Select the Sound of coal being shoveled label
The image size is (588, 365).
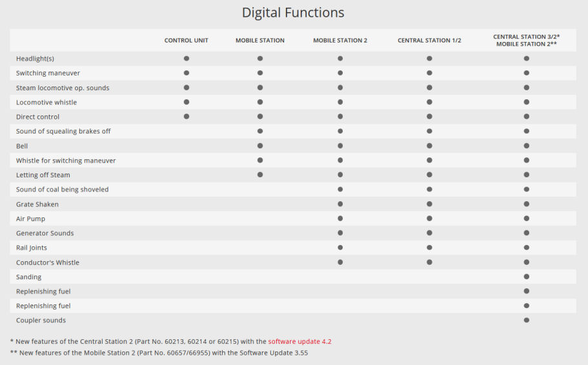(x=62, y=190)
